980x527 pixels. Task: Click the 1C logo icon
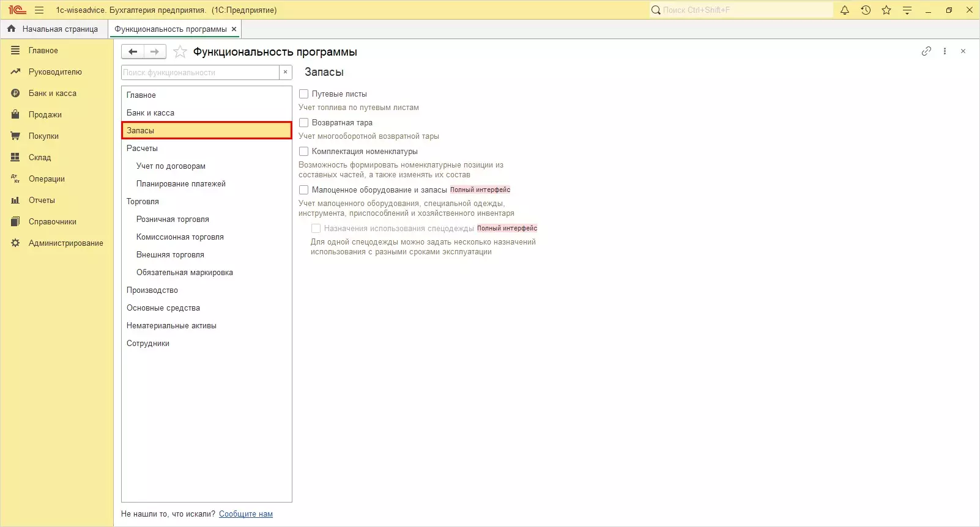tap(17, 10)
